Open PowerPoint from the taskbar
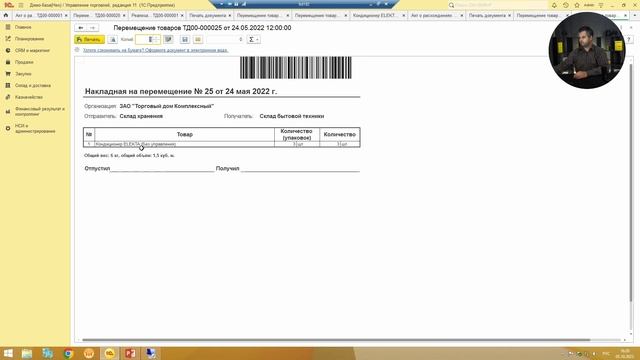The height and width of the screenshot is (360, 640). click(130, 353)
